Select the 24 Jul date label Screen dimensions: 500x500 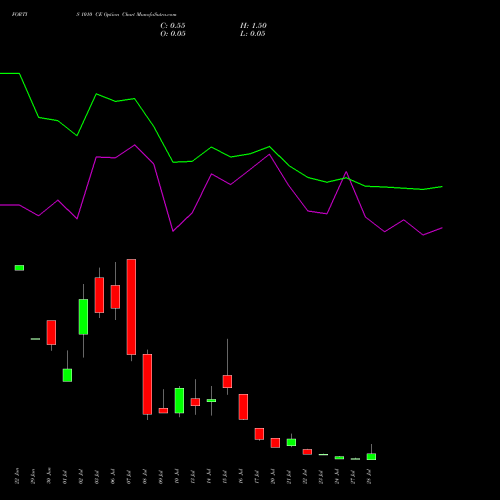click(x=337, y=477)
